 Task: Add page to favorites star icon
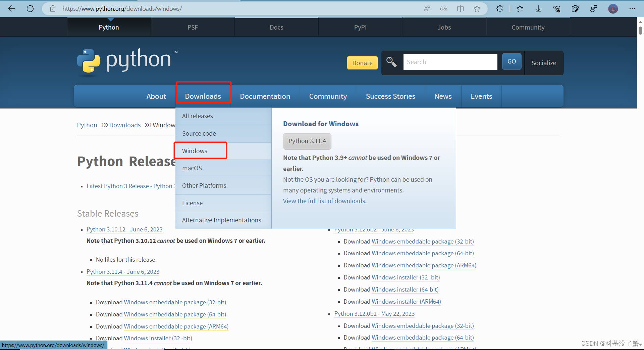[x=477, y=9]
